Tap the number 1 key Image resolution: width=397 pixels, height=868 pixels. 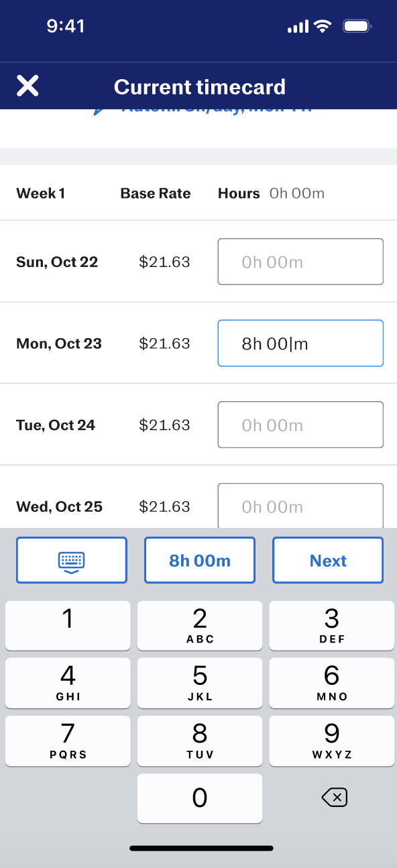pyautogui.click(x=68, y=626)
